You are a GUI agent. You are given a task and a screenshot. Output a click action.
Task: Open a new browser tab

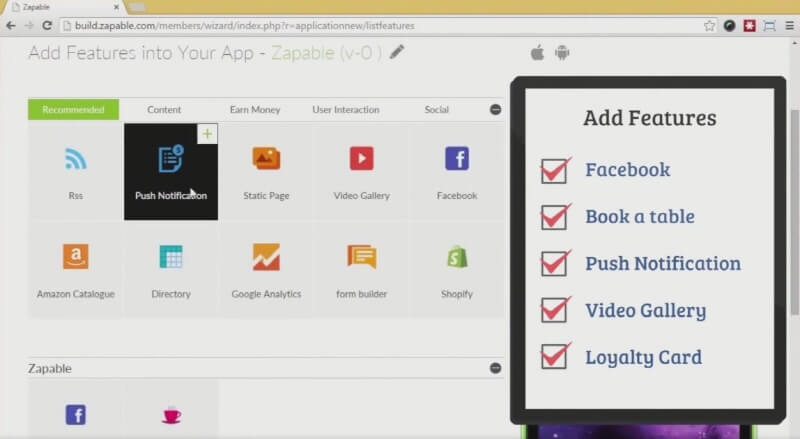[x=137, y=7]
